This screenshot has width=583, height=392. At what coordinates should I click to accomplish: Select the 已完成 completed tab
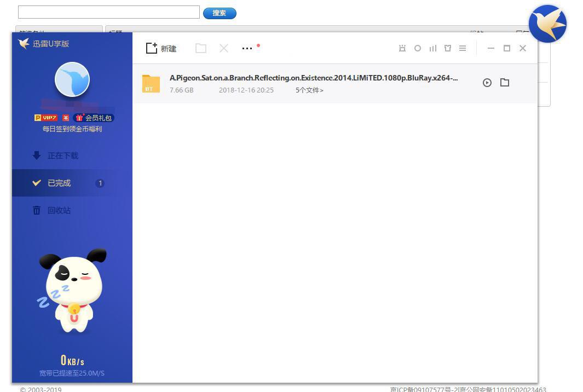click(59, 183)
